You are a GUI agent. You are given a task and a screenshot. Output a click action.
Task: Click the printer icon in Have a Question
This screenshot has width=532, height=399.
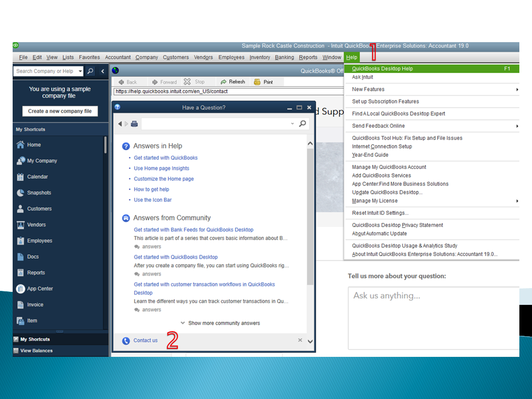[x=134, y=124]
